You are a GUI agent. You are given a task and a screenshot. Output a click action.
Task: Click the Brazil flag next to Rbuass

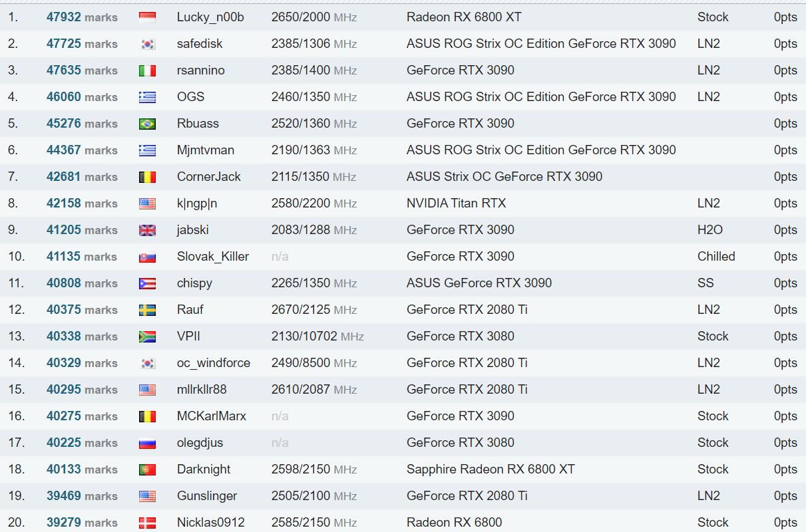click(x=147, y=124)
